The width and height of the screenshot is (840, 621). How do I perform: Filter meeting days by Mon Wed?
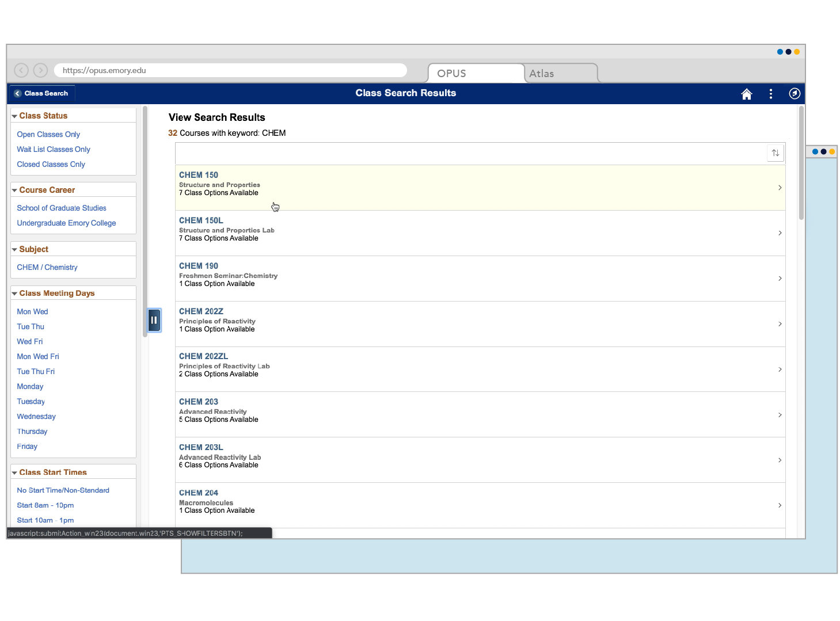click(32, 311)
